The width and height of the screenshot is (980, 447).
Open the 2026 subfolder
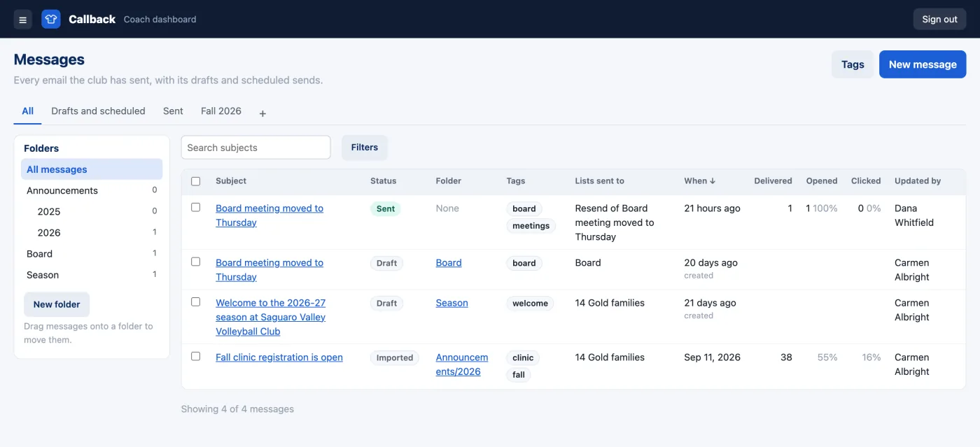(92, 232)
